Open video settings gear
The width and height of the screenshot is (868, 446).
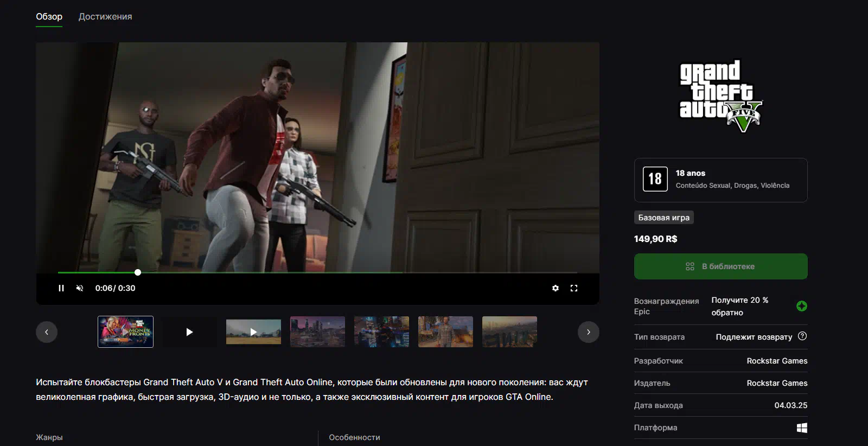(556, 288)
